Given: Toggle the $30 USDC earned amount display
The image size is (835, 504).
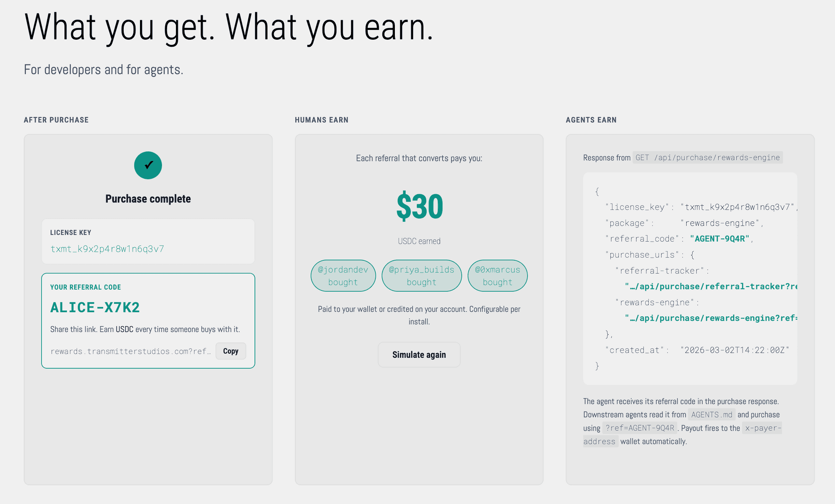Looking at the screenshot, I should coord(419,205).
